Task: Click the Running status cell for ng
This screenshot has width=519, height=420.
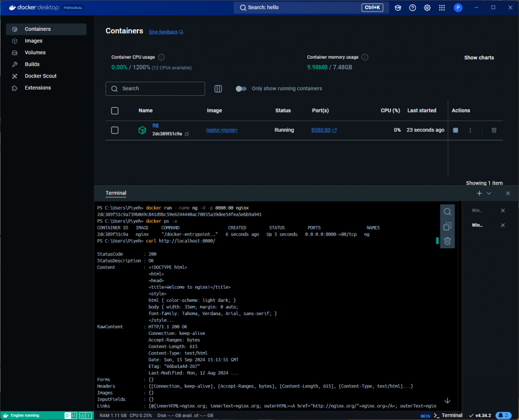Action: [284, 130]
